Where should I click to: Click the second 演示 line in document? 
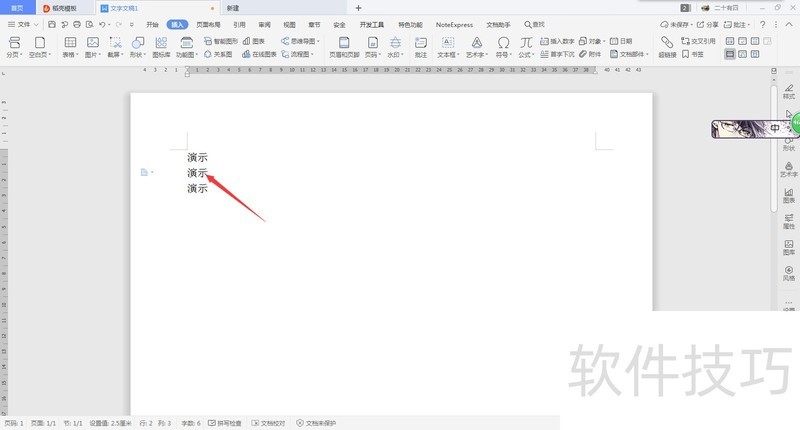pyautogui.click(x=197, y=173)
